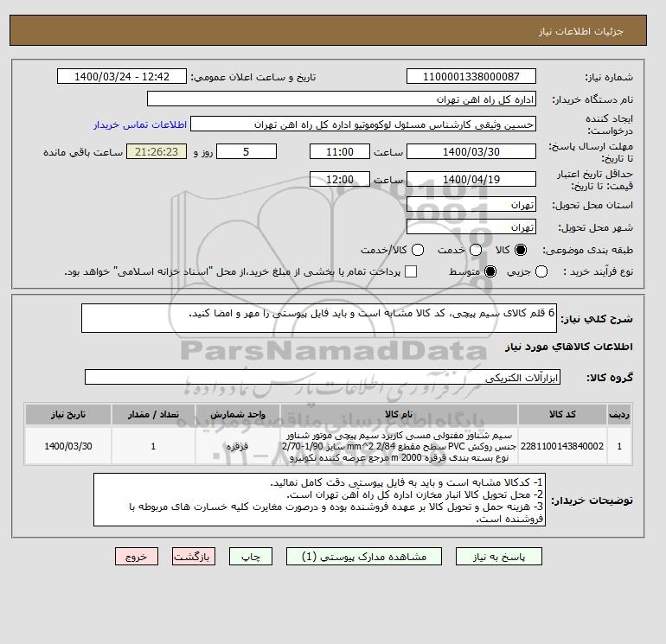
Task: Select the کالا radio button
Action: [521, 250]
